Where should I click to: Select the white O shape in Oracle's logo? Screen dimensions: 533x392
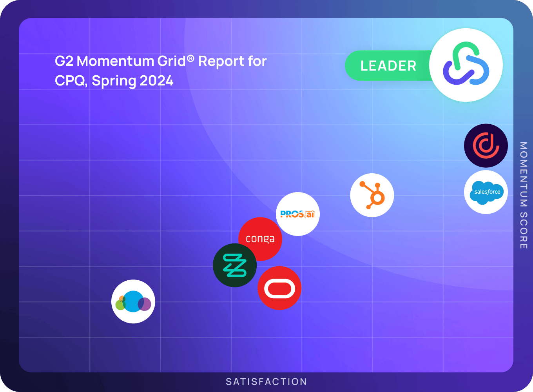(x=279, y=289)
